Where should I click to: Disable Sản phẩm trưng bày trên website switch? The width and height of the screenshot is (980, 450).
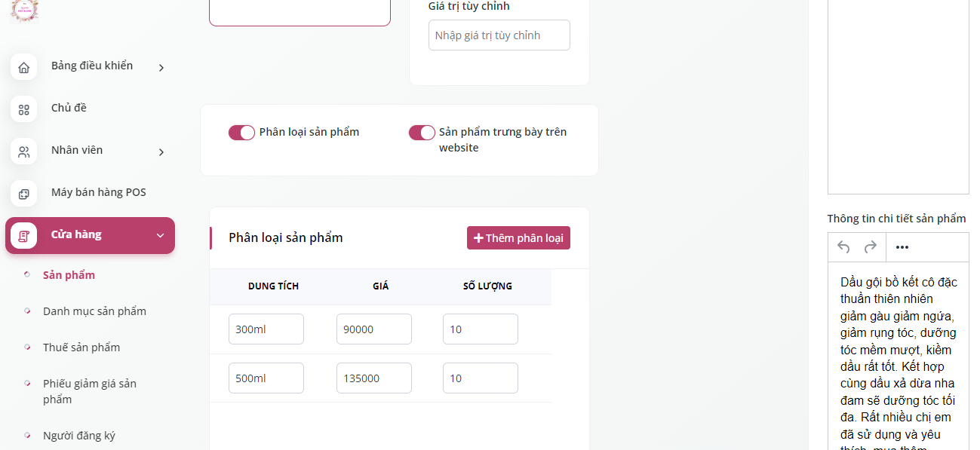(422, 133)
